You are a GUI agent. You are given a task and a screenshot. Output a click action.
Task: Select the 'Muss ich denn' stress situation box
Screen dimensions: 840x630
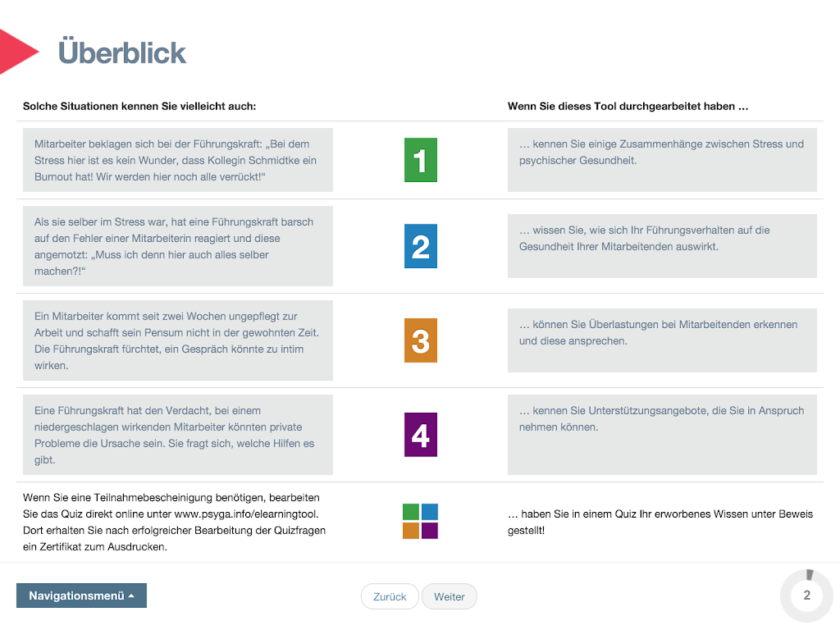[x=177, y=246]
